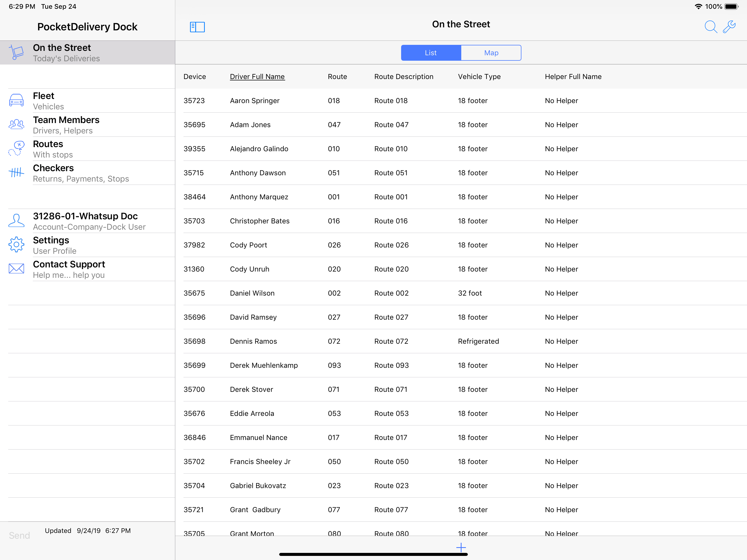
Task: Tap the 32 foot vehicle type cell
Action: [470, 293]
